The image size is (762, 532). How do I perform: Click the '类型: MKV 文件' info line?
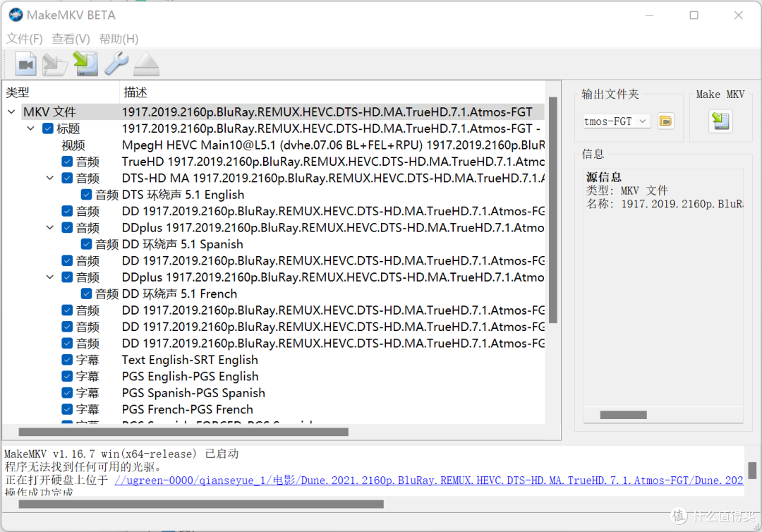[627, 191]
